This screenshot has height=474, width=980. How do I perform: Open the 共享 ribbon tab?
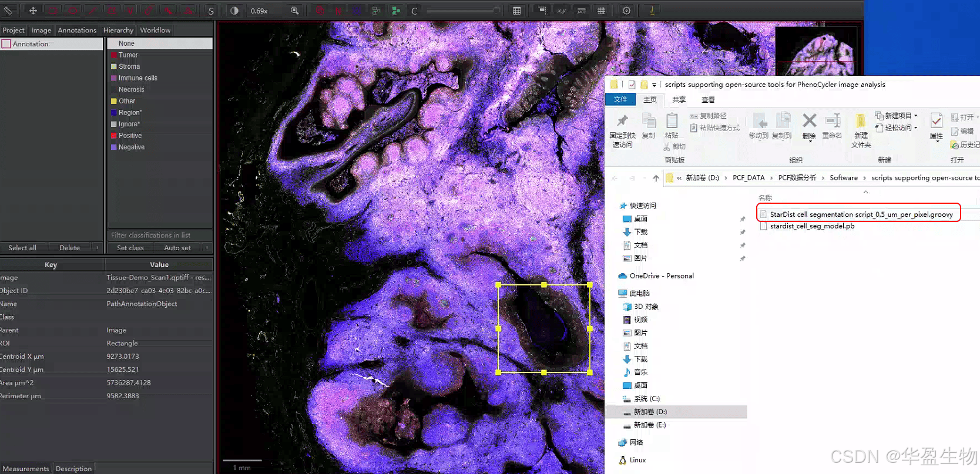click(x=679, y=100)
